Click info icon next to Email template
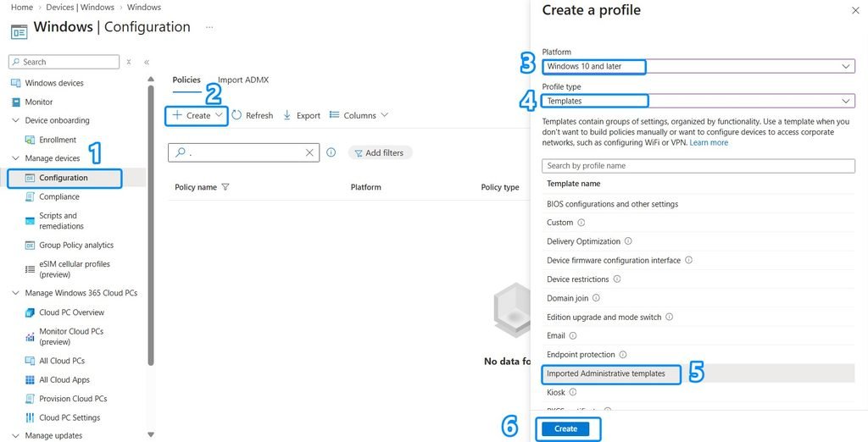This screenshot has width=868, height=442. click(573, 336)
